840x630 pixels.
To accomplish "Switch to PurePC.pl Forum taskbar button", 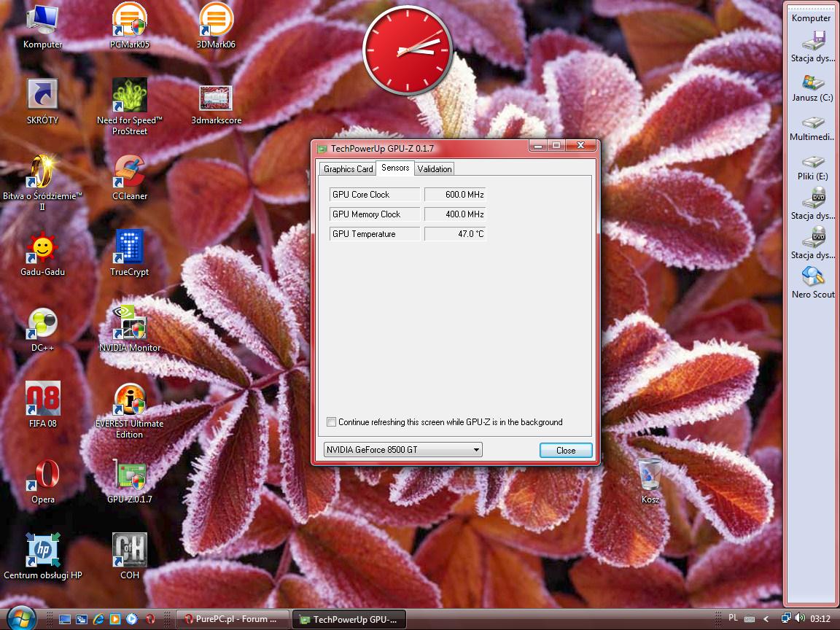I will click(233, 619).
